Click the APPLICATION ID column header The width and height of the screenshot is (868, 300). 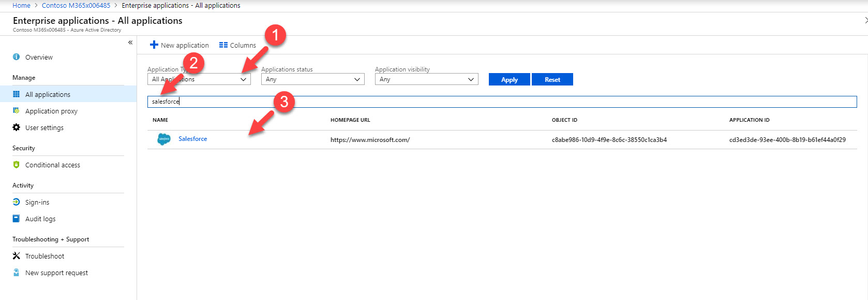click(750, 120)
